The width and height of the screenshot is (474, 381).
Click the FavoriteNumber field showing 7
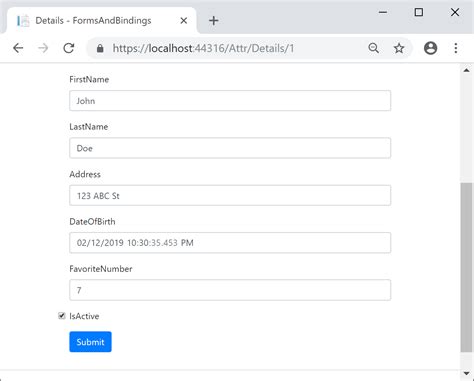230,290
